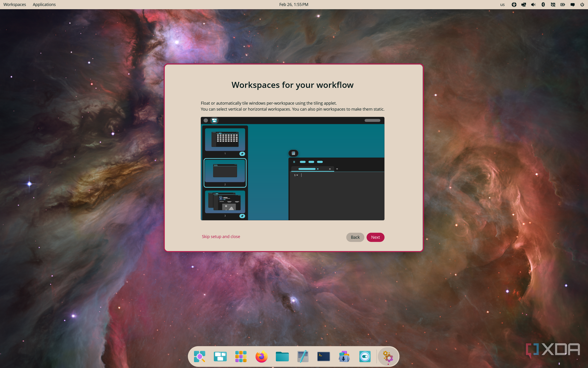588x368 pixels.
Task: Open COSMIC Settings toggle icon in dock
Action: tap(365, 356)
